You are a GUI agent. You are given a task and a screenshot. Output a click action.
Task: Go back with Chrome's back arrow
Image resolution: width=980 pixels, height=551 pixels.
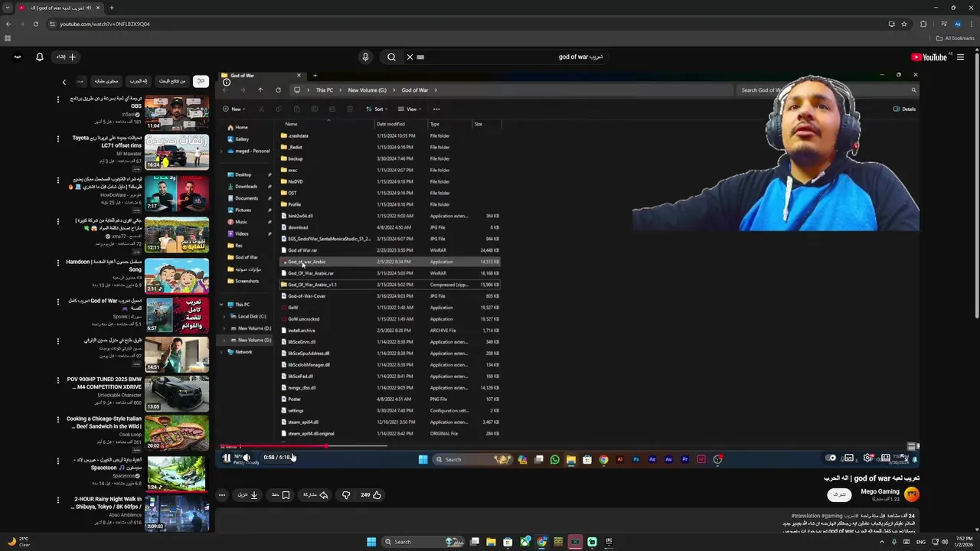[x=8, y=24]
